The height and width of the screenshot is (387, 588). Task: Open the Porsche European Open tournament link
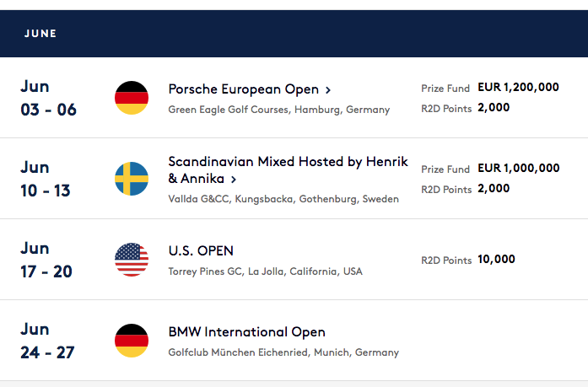[244, 89]
